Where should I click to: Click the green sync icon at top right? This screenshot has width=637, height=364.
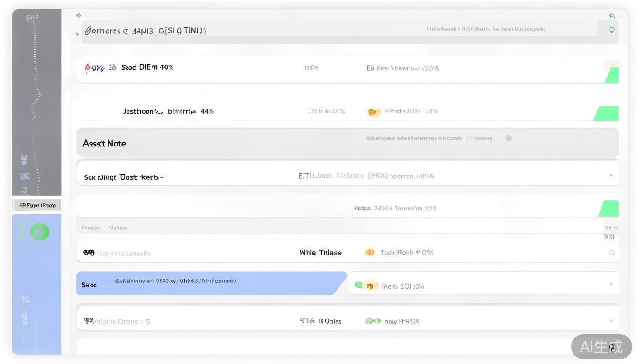pos(612,16)
